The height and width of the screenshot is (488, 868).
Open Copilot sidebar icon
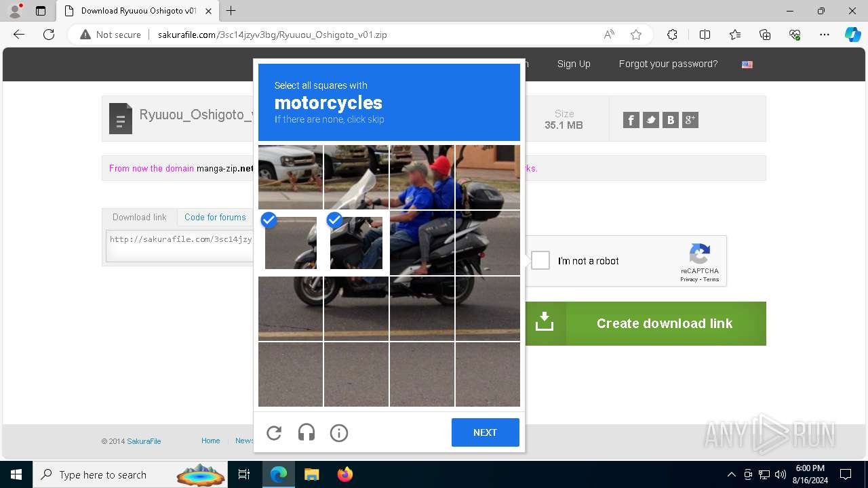tap(852, 35)
